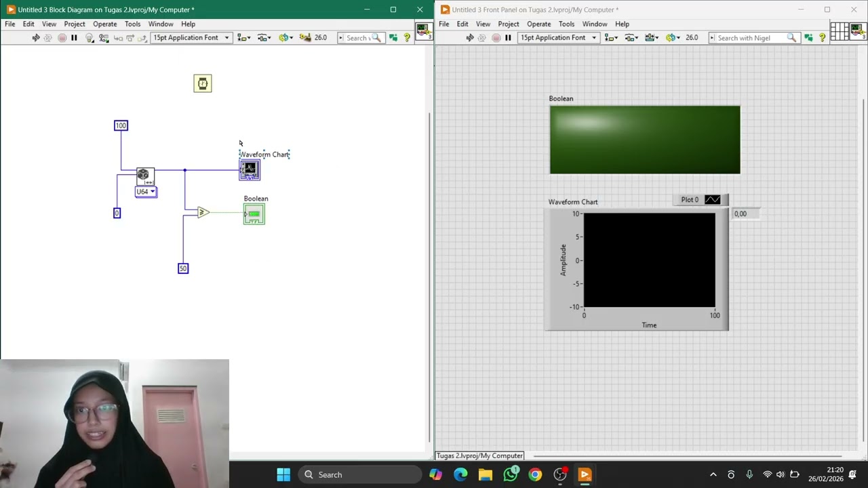Turn on Highlight Execution light bulb
The width and height of the screenshot is (868, 488).
pos(89,38)
